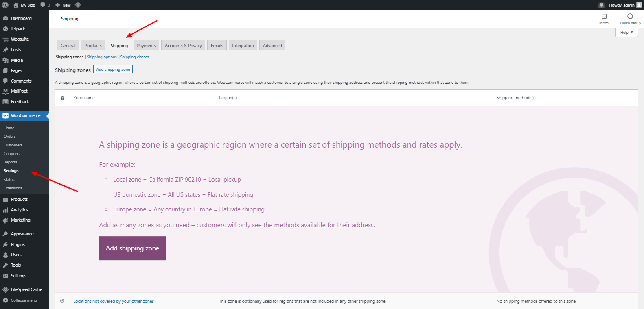Select the Shipping tab
This screenshot has width=644, height=309.
click(119, 46)
